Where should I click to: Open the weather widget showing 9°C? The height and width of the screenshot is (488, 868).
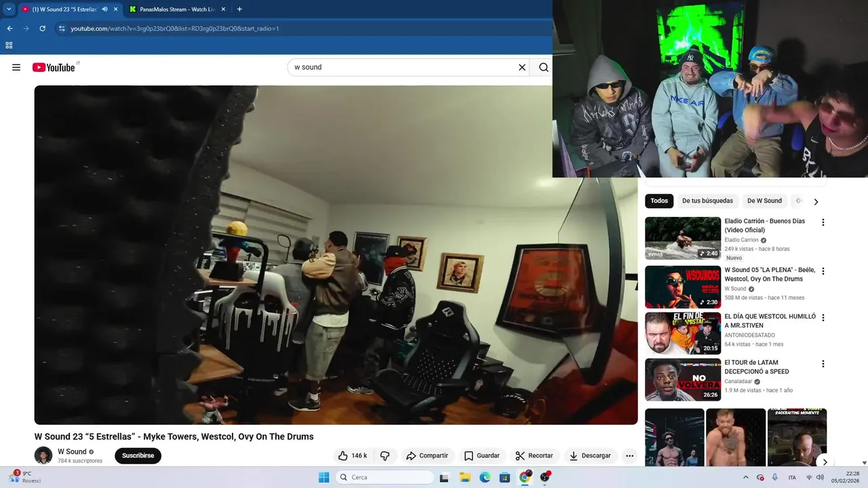coord(26,477)
